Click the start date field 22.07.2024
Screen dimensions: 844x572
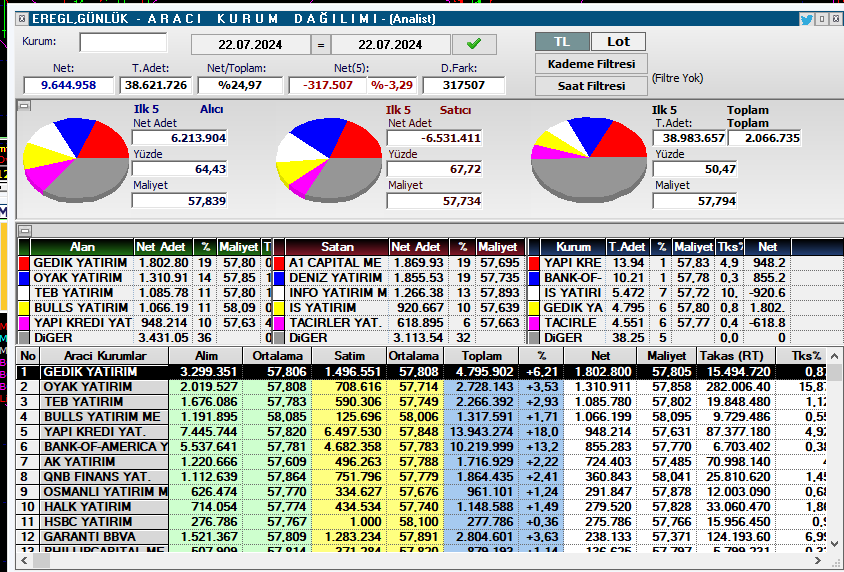[x=250, y=45]
